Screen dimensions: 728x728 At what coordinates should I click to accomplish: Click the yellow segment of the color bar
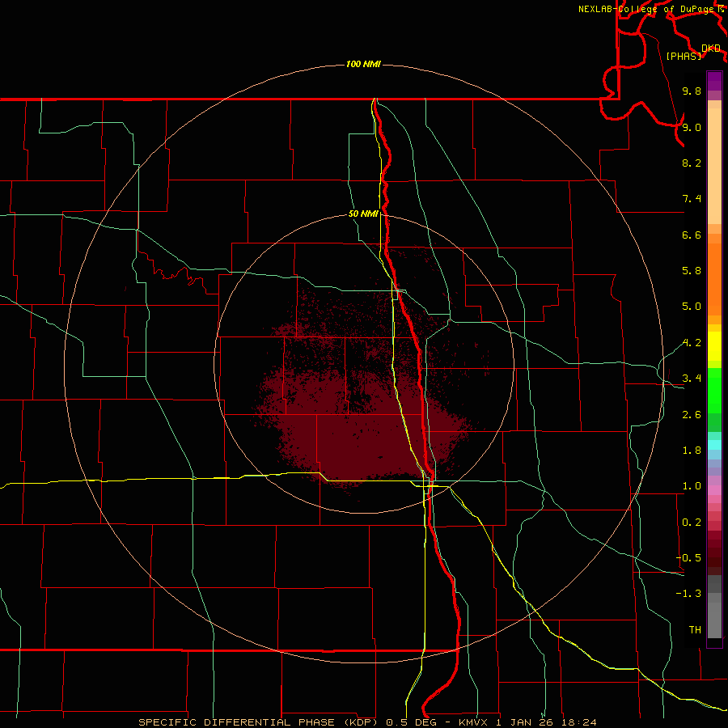(x=714, y=346)
